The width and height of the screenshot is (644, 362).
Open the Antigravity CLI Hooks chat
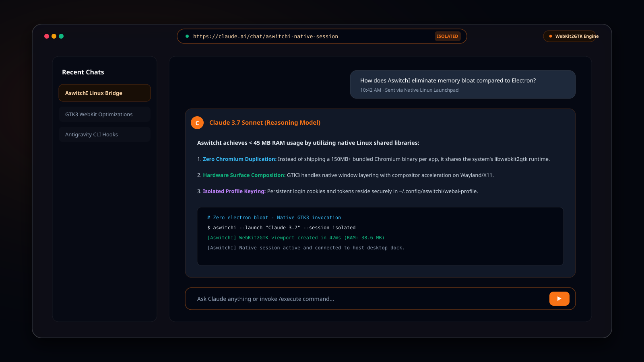105,134
